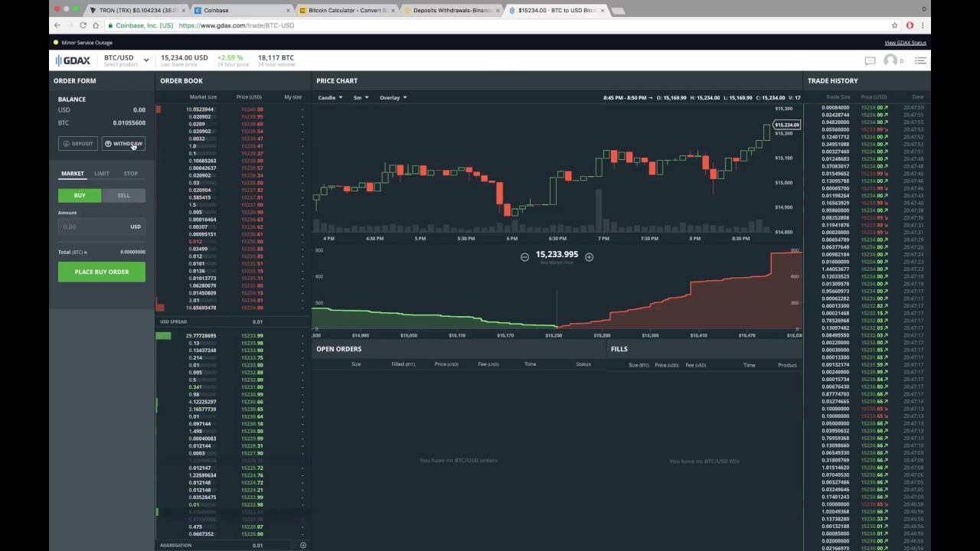Increase order book aggregation with plus icon
Image resolution: width=980 pixels, height=551 pixels.
click(302, 546)
